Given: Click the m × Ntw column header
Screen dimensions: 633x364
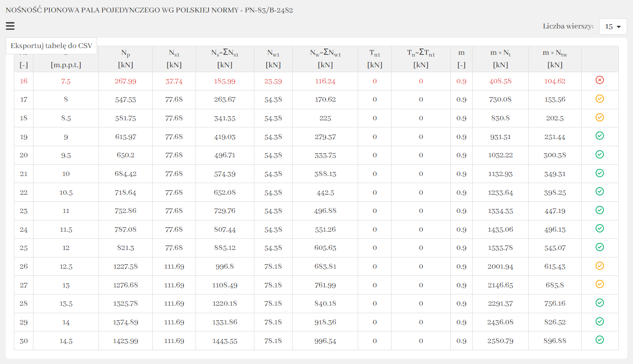Looking at the screenshot, I should [555, 58].
